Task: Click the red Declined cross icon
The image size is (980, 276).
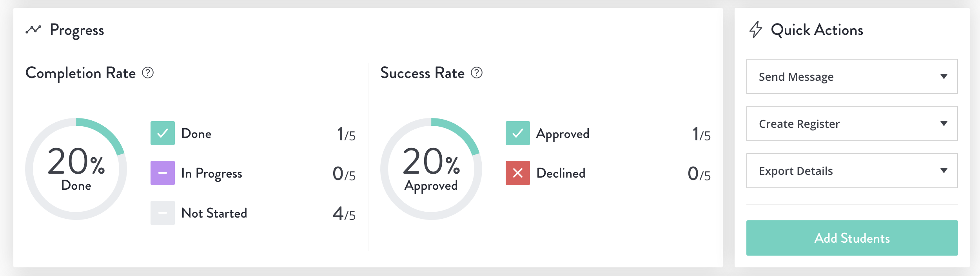Action: click(x=518, y=173)
